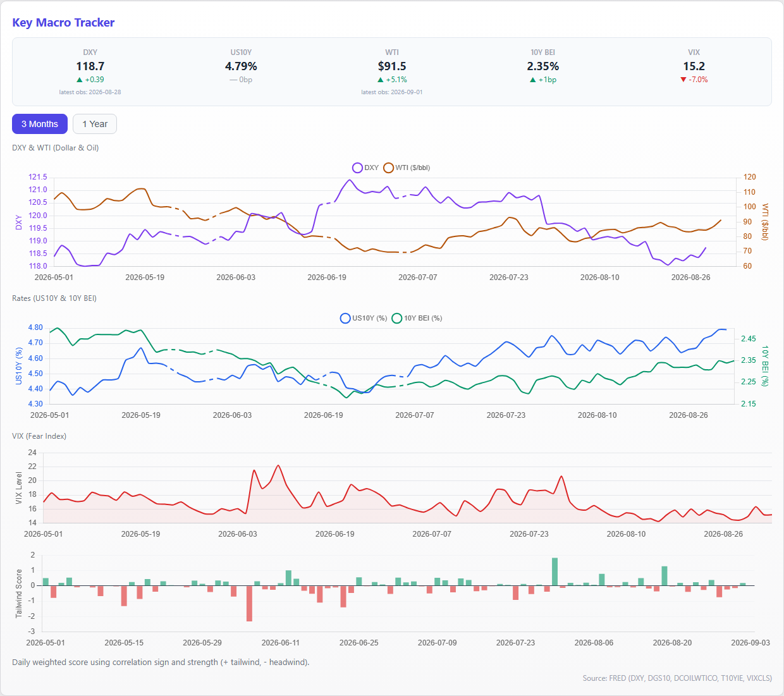Click the Key Macro Tracker title
This screenshot has height=696, width=784.
pos(63,23)
